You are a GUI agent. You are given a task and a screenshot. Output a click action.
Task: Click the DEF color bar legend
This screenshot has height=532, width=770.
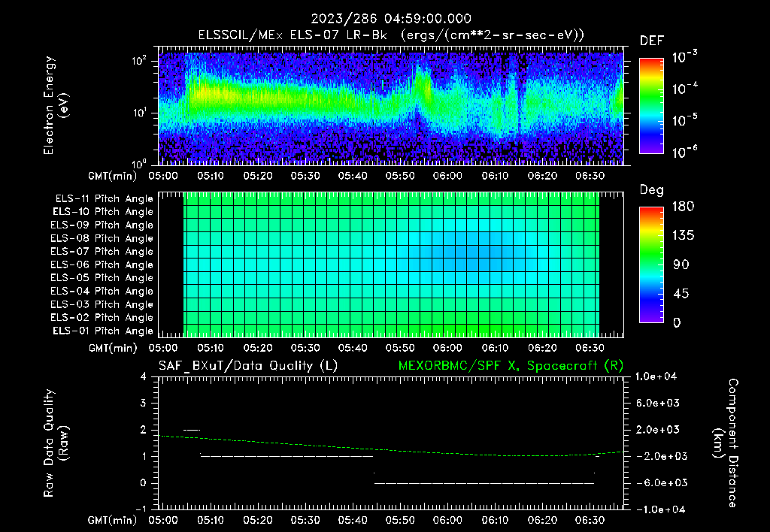(651, 106)
